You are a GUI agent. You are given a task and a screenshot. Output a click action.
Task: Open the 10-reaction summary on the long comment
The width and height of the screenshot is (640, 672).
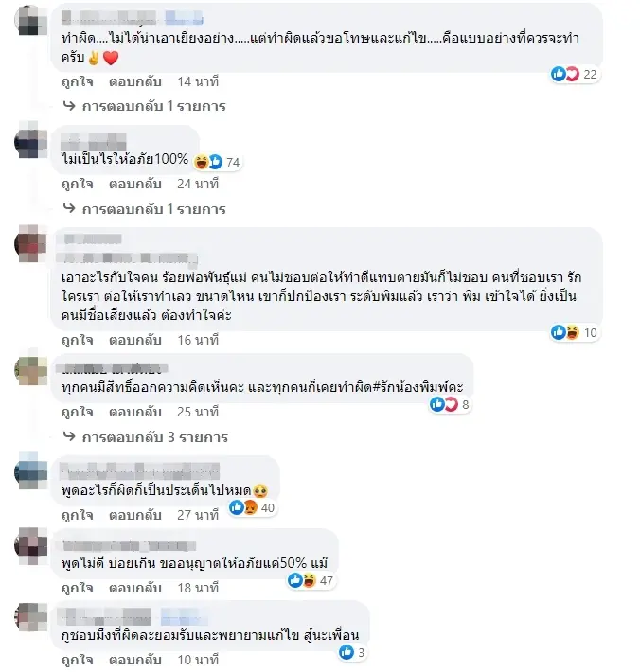(x=575, y=332)
